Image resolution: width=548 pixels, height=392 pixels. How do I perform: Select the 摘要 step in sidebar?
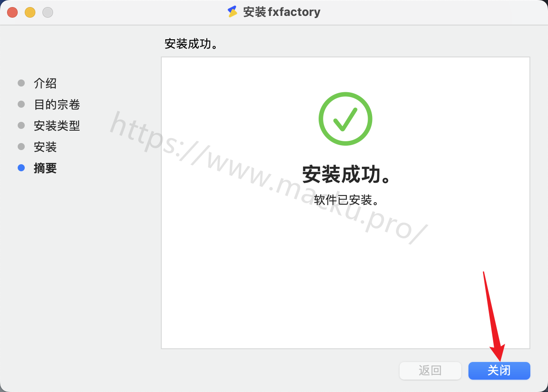pyautogui.click(x=45, y=168)
